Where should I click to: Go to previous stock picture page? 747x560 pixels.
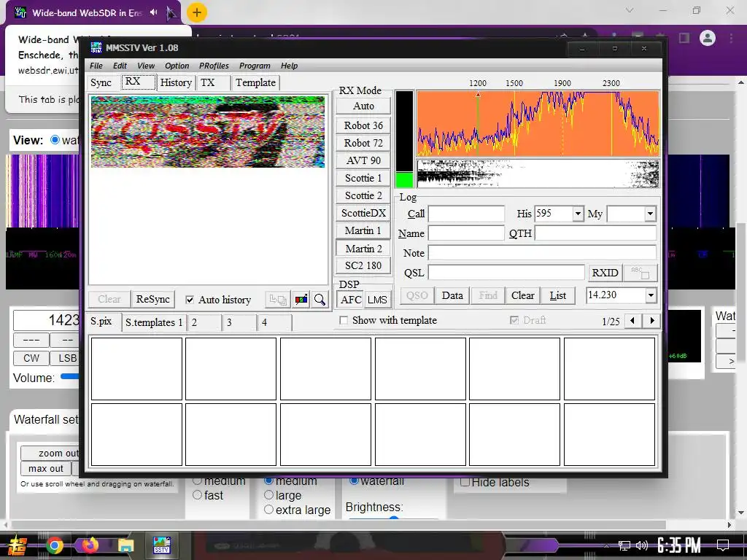632,321
